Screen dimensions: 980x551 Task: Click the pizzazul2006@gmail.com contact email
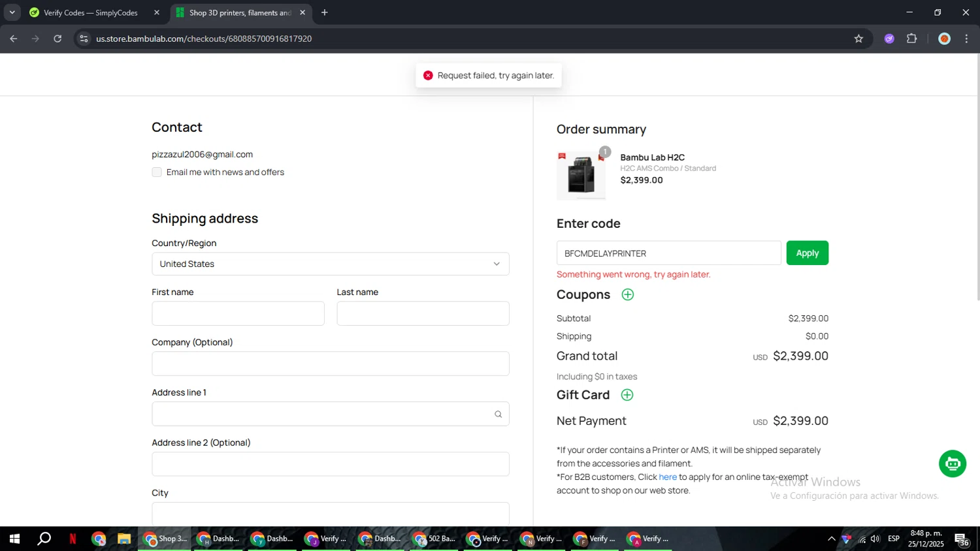coord(203,155)
